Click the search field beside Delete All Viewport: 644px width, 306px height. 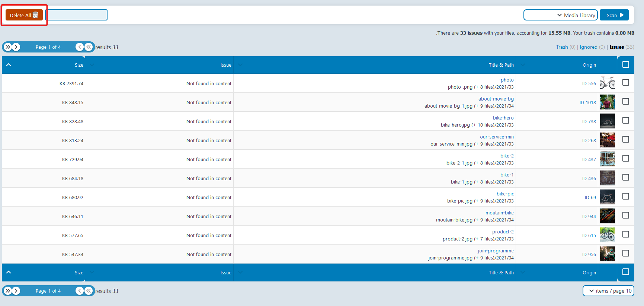pos(76,15)
